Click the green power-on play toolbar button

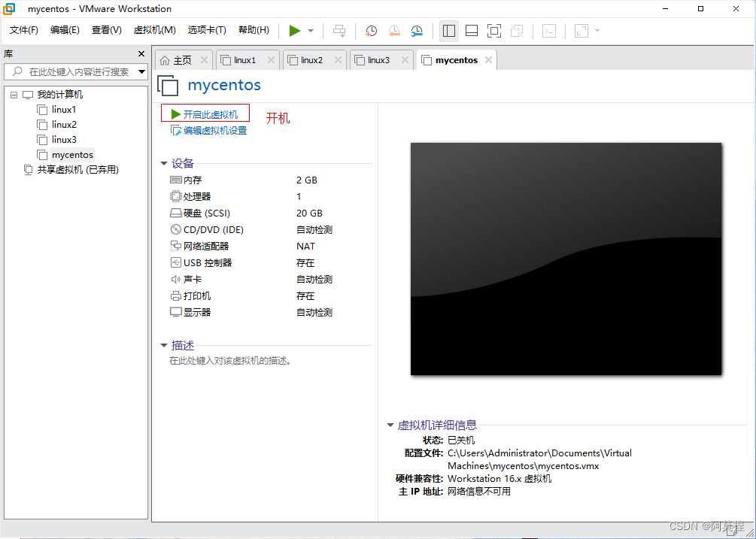coord(295,31)
